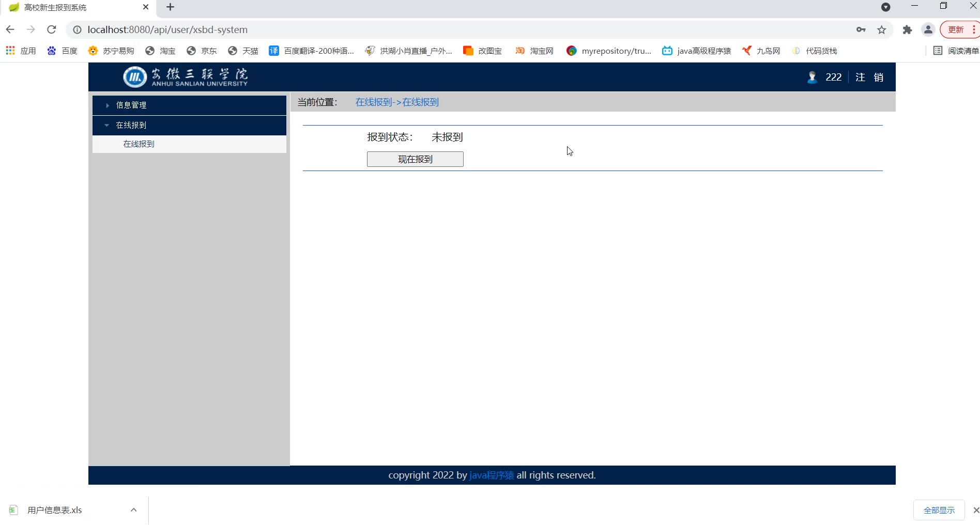The image size is (980, 525).
Task: Open the 天猫 bookmark
Action: [243, 51]
